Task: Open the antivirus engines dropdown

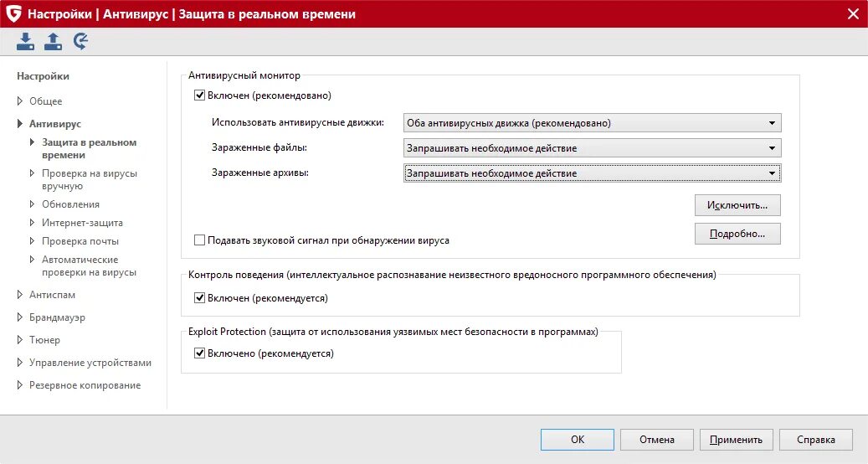Action: [x=593, y=123]
